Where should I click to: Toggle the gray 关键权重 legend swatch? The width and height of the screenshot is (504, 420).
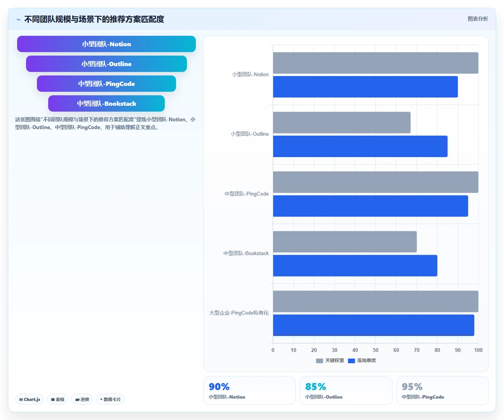pyautogui.click(x=319, y=361)
